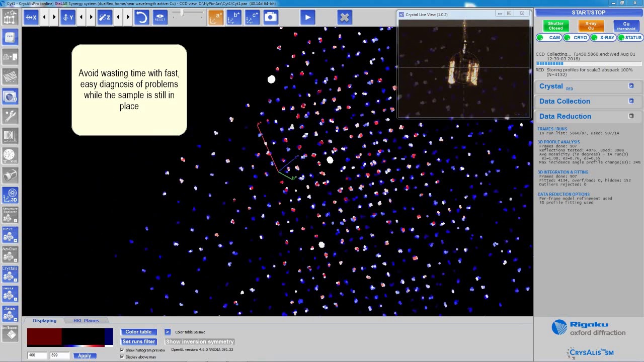This screenshot has height=362, width=644.
Task: Open the binary data file icon in sidebar
Action: 10,56
